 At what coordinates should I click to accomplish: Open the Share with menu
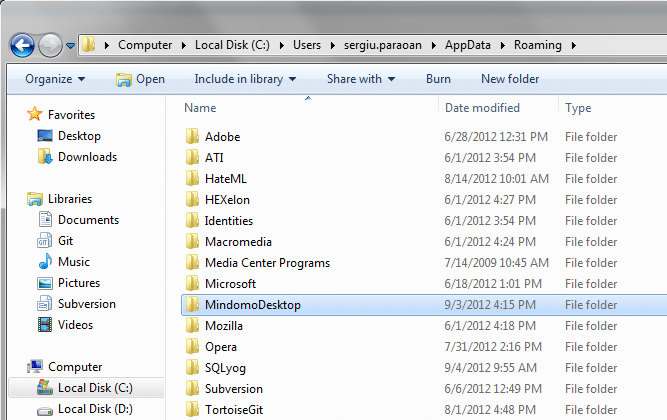click(x=361, y=79)
